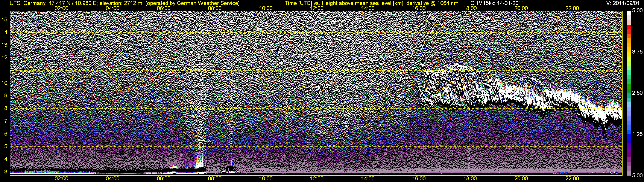
Task: Click the 04:00 label on the bottom time axis
Action: point(112,179)
